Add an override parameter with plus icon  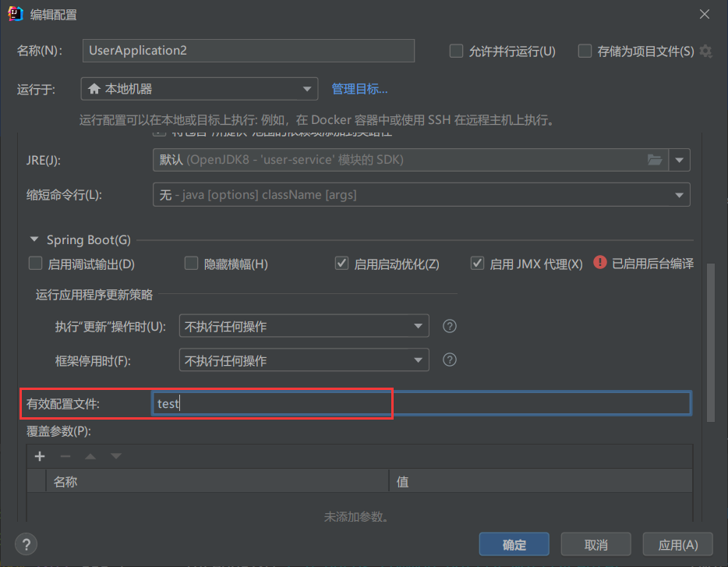click(x=40, y=456)
